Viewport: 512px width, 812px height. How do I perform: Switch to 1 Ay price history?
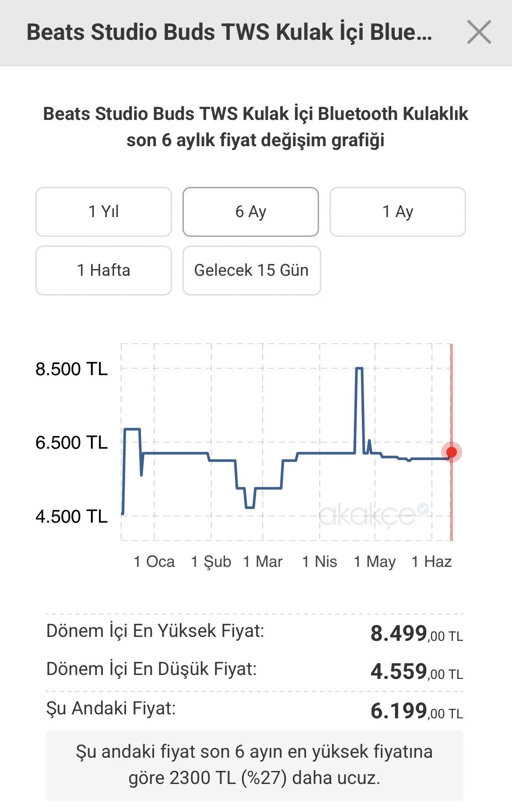tap(398, 212)
